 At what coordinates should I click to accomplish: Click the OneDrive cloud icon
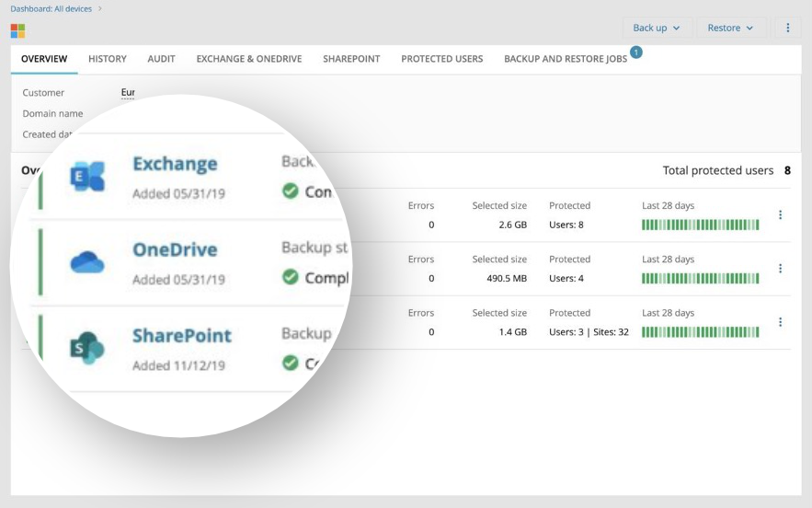(87, 261)
